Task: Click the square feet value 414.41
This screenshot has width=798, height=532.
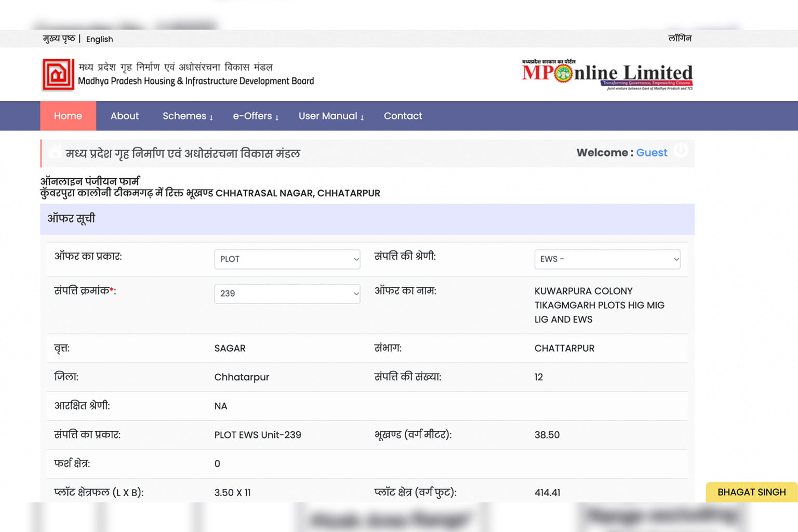Action: click(548, 493)
